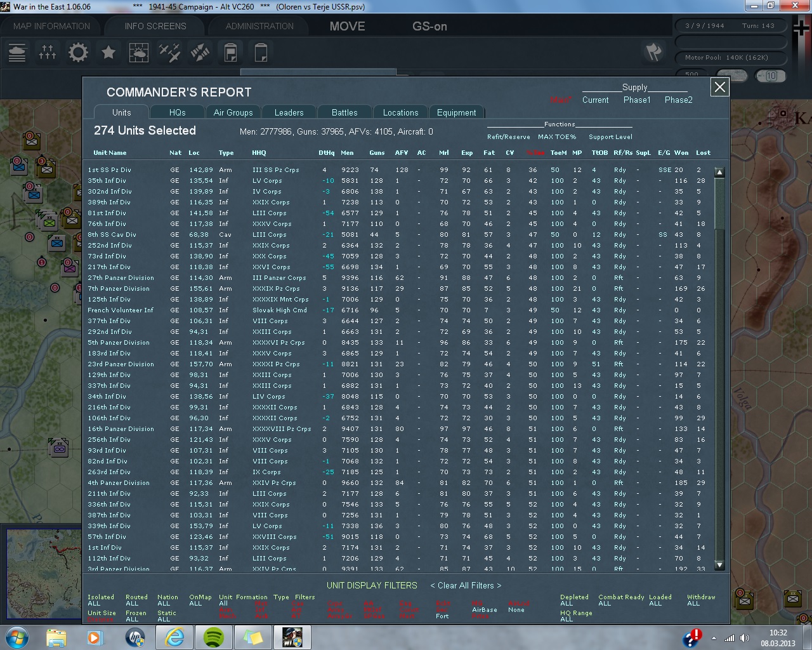
Task: Click Clear All Filters link
Action: pyautogui.click(x=466, y=585)
